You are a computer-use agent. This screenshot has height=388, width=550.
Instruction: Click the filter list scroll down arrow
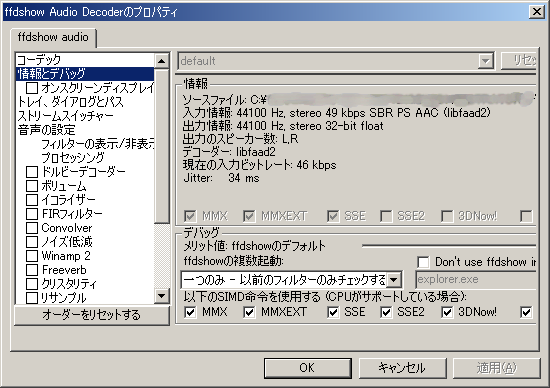tap(162, 296)
